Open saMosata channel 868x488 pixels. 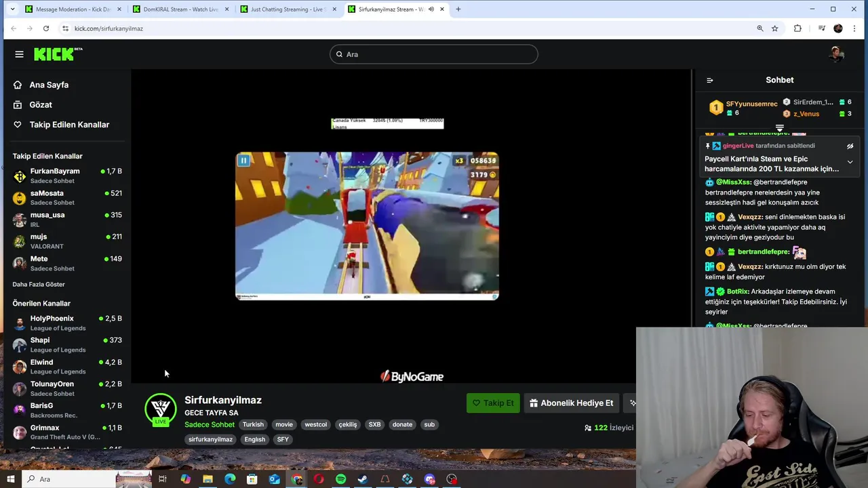click(x=66, y=198)
